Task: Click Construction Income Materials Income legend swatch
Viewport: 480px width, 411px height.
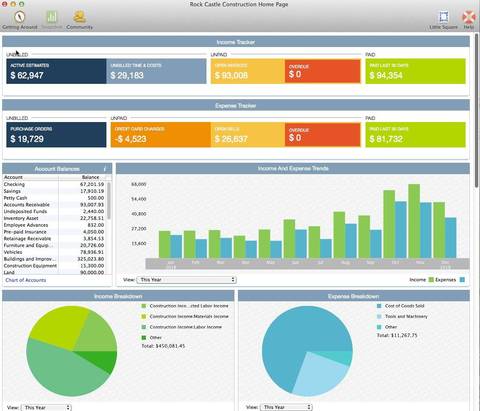Action: click(x=144, y=316)
